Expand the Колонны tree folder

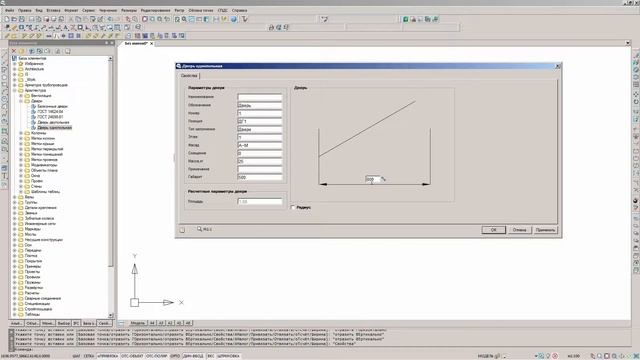(21, 133)
